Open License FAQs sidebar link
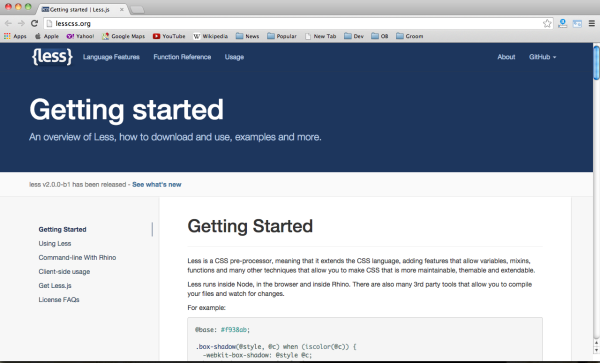 [59, 300]
